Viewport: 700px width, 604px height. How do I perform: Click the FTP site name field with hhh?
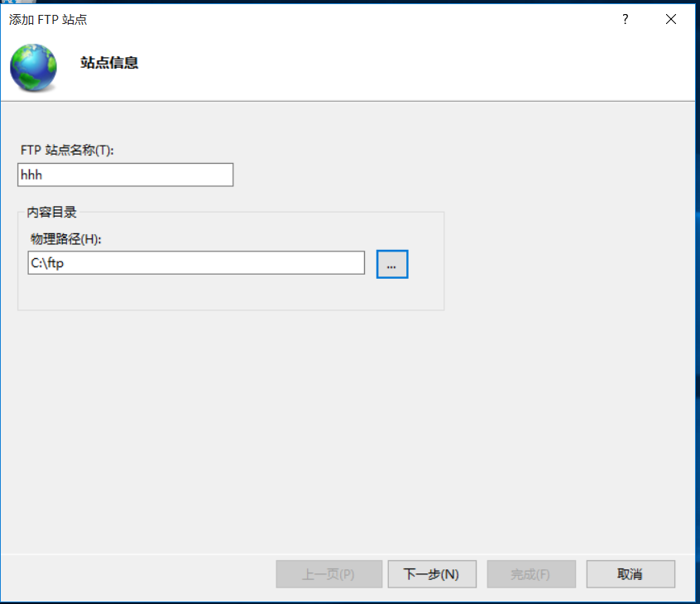pyautogui.click(x=126, y=175)
